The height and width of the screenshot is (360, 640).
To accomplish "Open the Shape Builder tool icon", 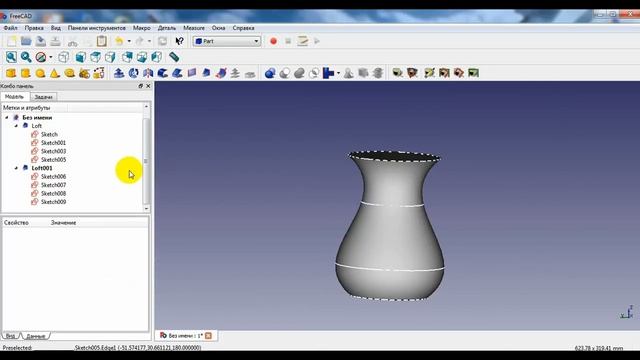I will pyautogui.click(x=99, y=73).
